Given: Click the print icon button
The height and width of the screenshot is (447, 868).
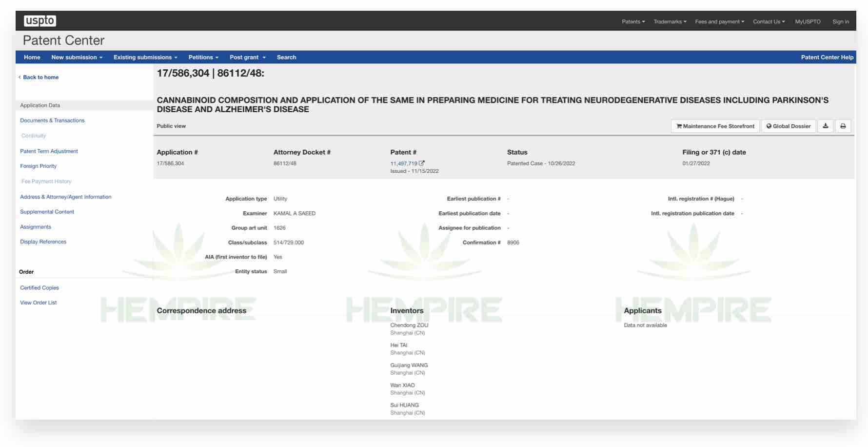Looking at the screenshot, I should (843, 126).
